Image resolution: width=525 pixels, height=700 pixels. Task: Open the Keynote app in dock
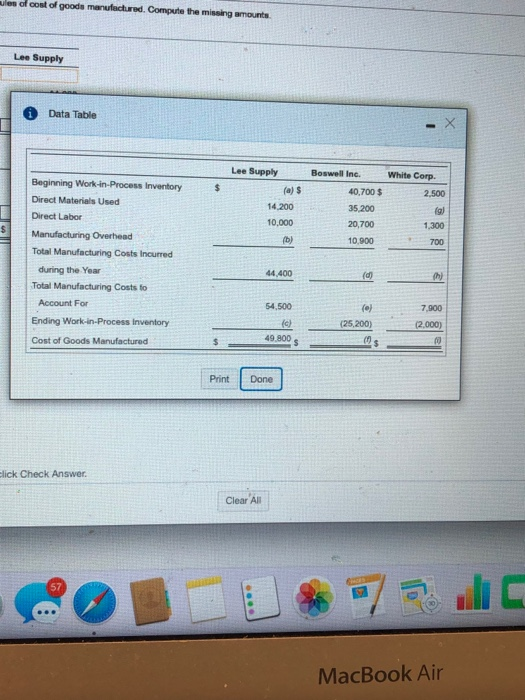click(421, 596)
